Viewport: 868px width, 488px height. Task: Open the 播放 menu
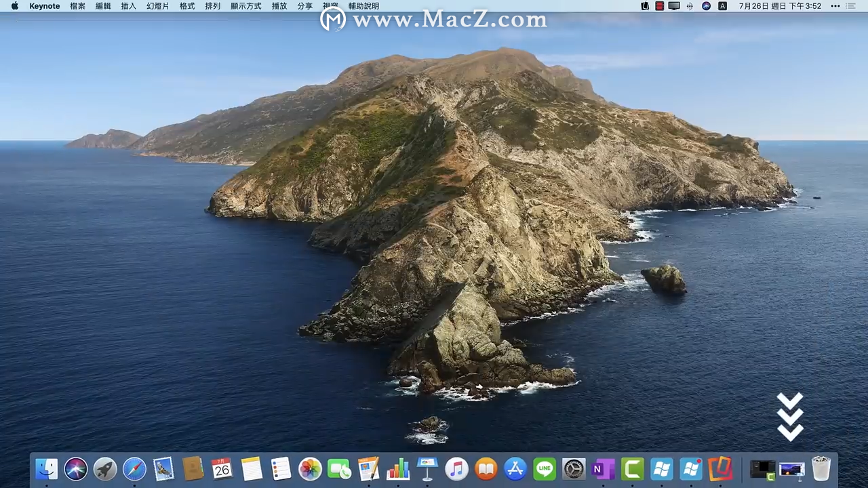point(279,6)
